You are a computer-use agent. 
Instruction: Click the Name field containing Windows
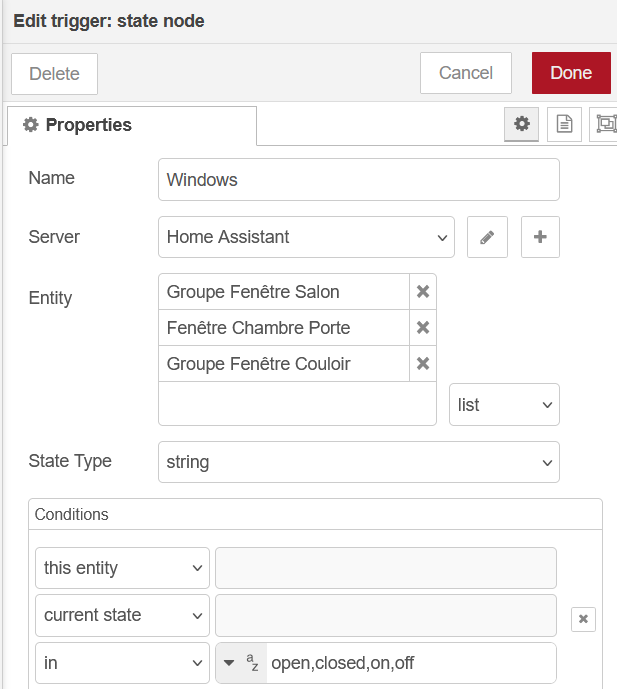tap(358, 180)
